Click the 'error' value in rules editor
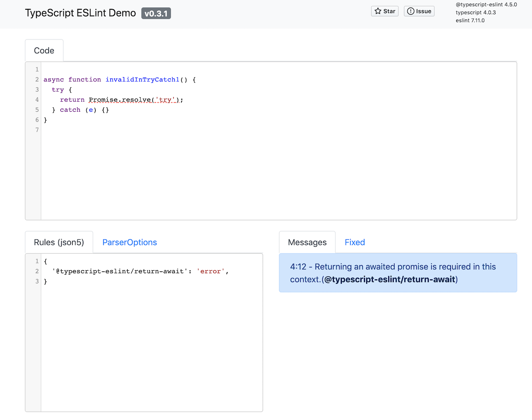 pos(211,271)
